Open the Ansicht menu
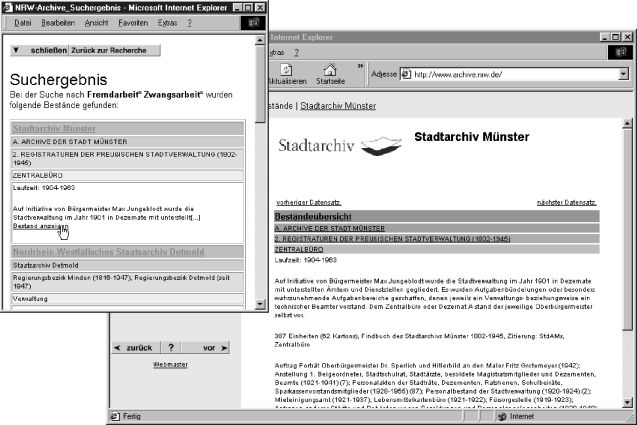Image resolution: width=637 pixels, height=425 pixels. point(98,21)
